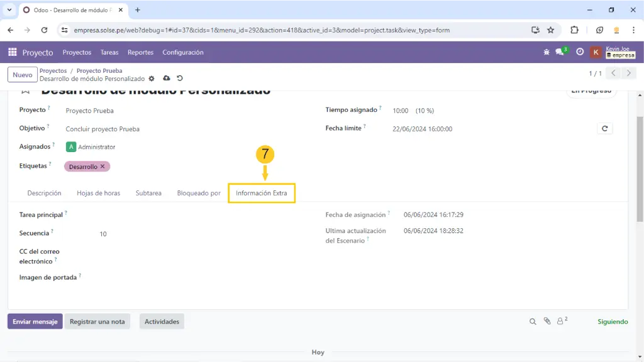Click the attachments paperclip icon
The image size is (644, 362).
(x=547, y=321)
